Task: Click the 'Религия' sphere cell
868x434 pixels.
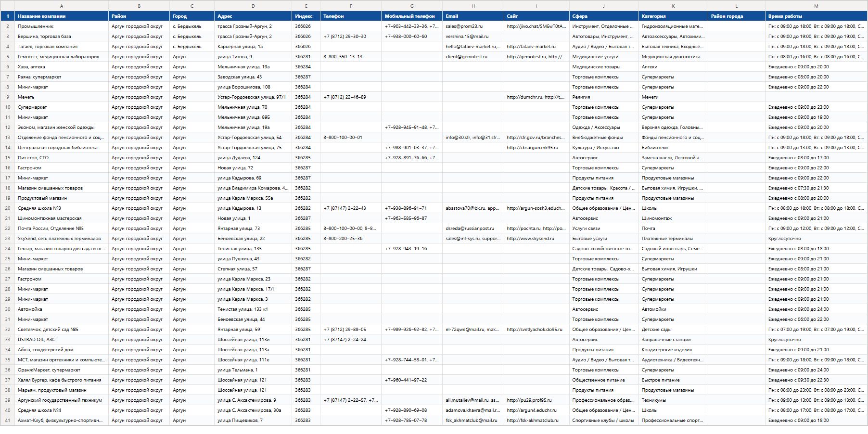Action: point(604,97)
